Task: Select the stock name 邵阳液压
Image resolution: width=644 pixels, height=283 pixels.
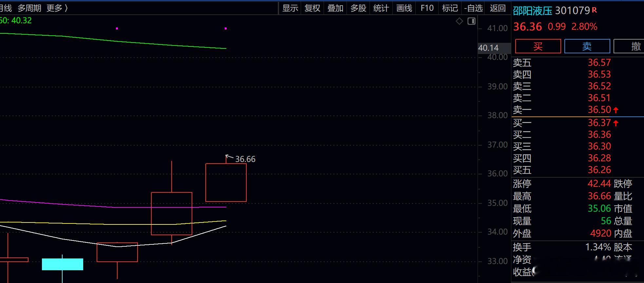Action: (x=532, y=11)
